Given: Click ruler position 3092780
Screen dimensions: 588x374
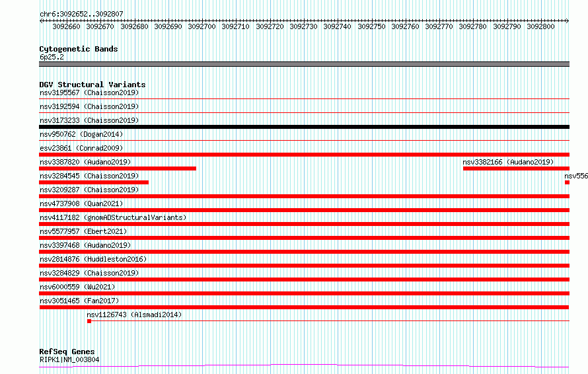Looking at the screenshot, I should [x=472, y=26].
